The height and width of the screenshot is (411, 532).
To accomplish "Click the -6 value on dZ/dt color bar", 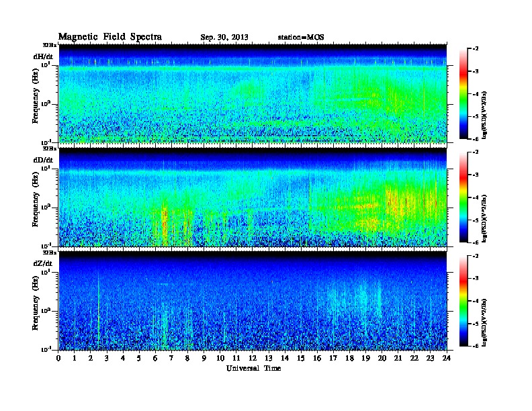I will tap(476, 346).
